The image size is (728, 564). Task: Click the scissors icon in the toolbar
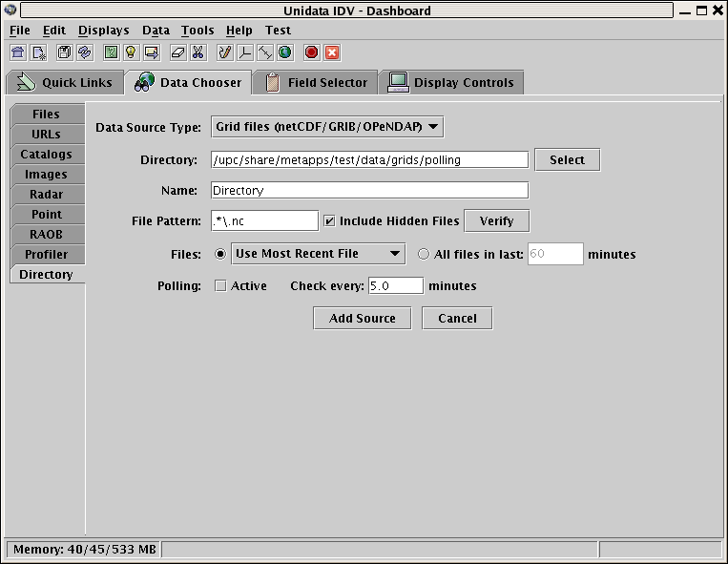pyautogui.click(x=198, y=52)
